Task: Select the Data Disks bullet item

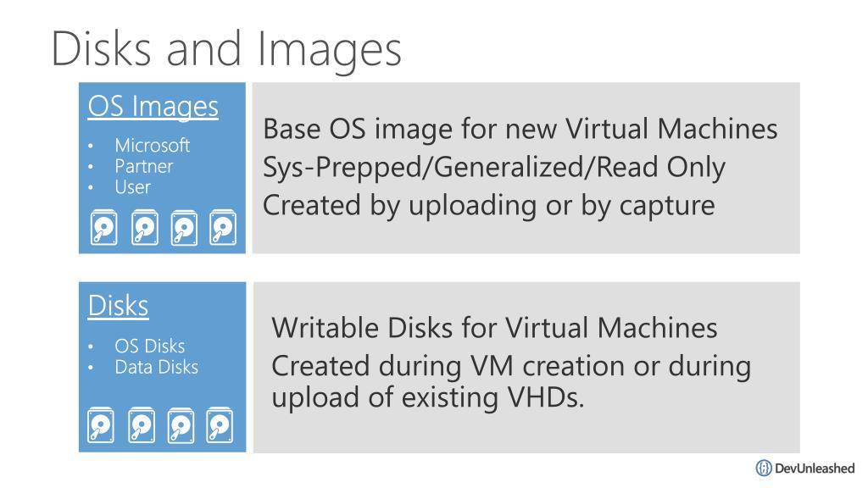Action: click(157, 367)
